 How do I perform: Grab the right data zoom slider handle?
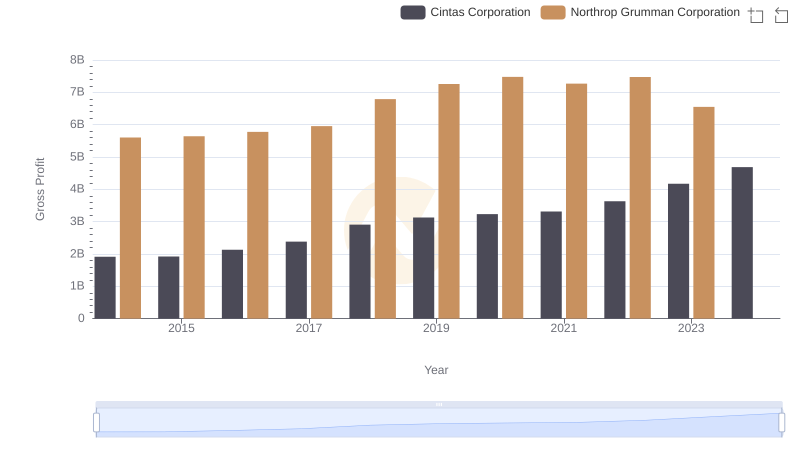click(781, 422)
